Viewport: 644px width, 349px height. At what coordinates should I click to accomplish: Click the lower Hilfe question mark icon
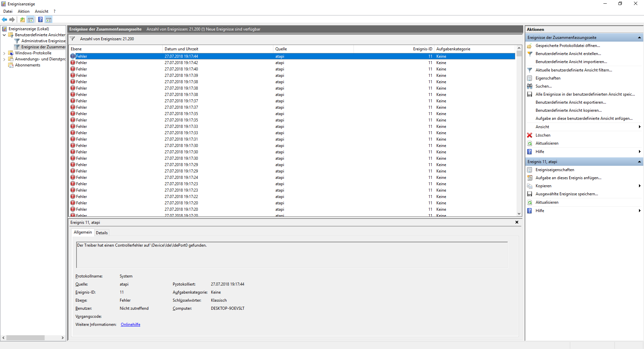click(x=530, y=211)
